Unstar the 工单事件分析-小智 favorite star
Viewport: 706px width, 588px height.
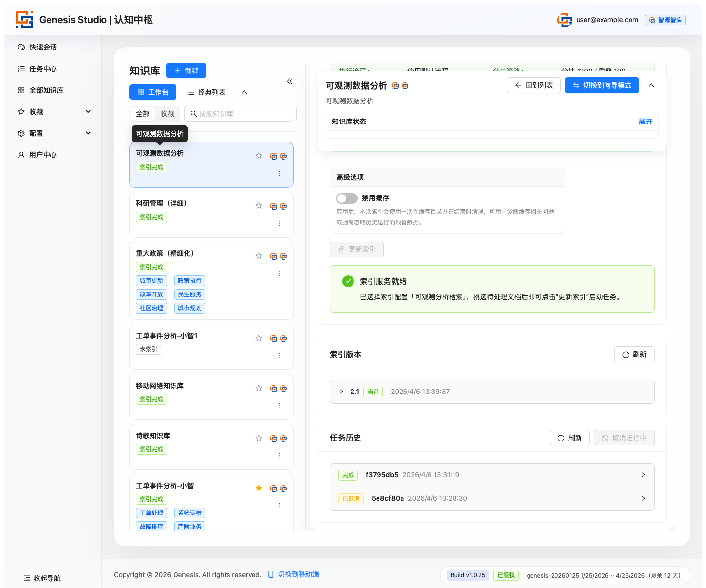(259, 488)
